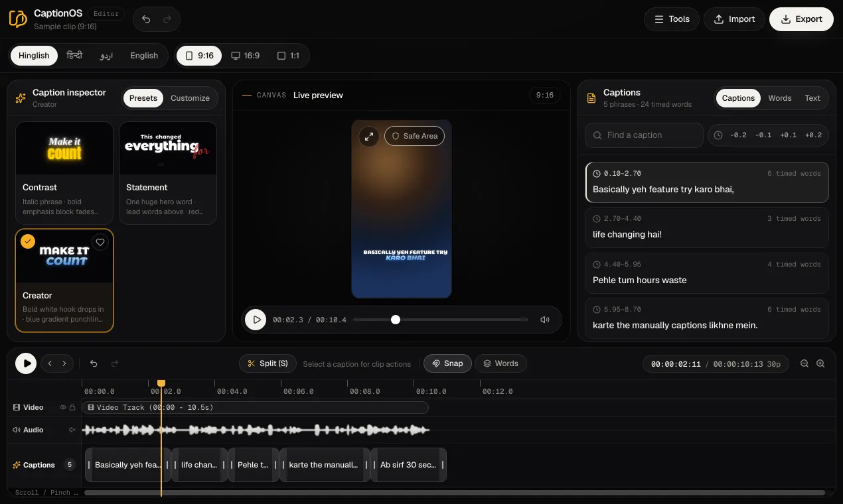Expand preview to fullscreen
The image size is (843, 504).
coord(368,136)
